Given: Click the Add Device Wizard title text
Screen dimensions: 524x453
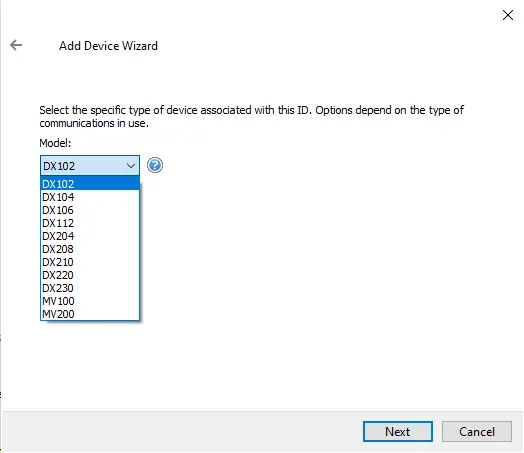Looking at the screenshot, I should [108, 46].
